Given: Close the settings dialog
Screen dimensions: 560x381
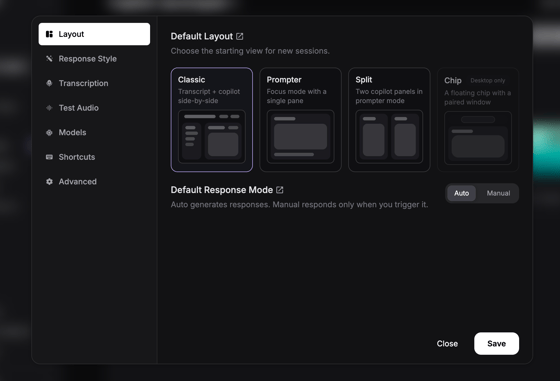Looking at the screenshot, I should [447, 344].
